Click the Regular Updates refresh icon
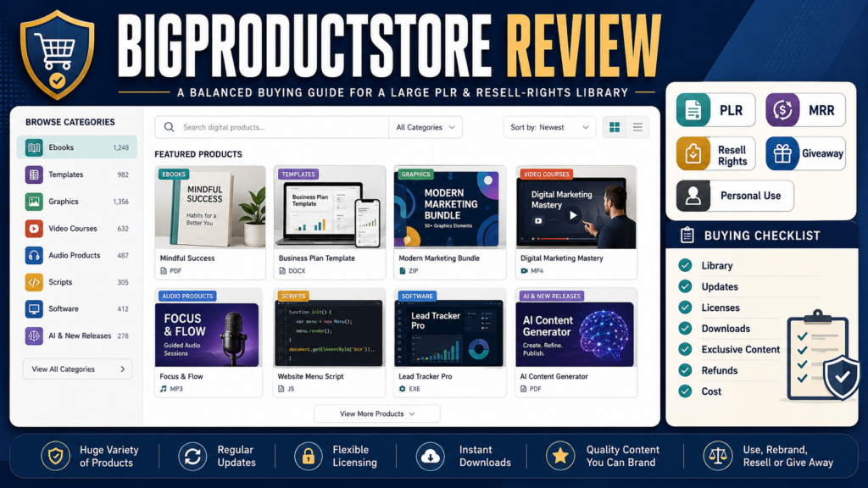The width and height of the screenshot is (868, 488). click(x=192, y=457)
